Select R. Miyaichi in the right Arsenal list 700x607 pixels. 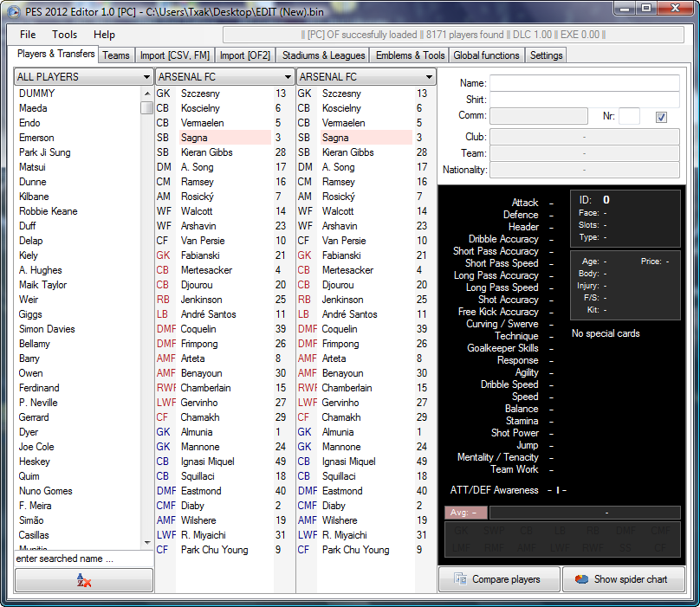(344, 535)
